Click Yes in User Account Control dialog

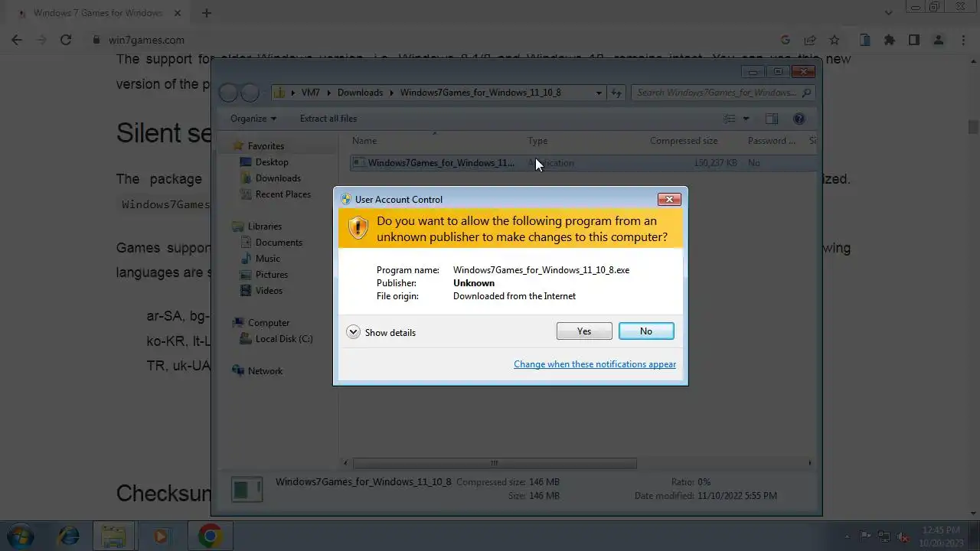pos(584,331)
